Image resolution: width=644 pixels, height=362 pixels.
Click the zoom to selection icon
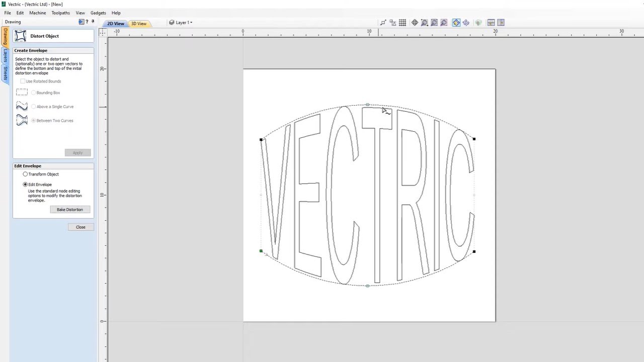point(444,23)
